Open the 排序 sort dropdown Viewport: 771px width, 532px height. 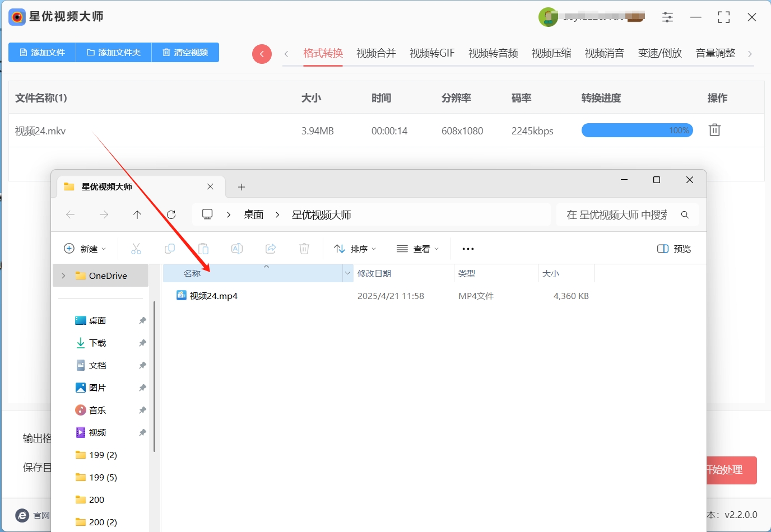(355, 249)
